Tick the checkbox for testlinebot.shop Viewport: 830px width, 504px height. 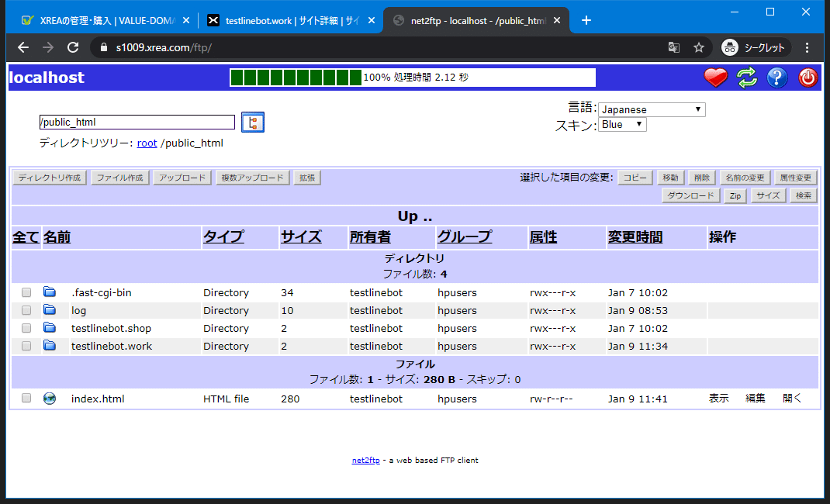tap(26, 328)
